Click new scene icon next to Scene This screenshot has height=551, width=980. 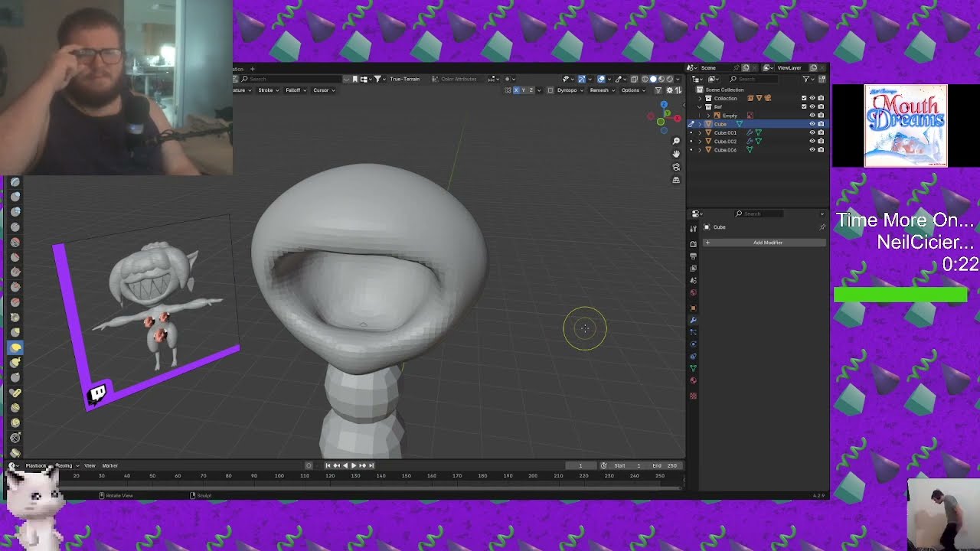click(746, 68)
